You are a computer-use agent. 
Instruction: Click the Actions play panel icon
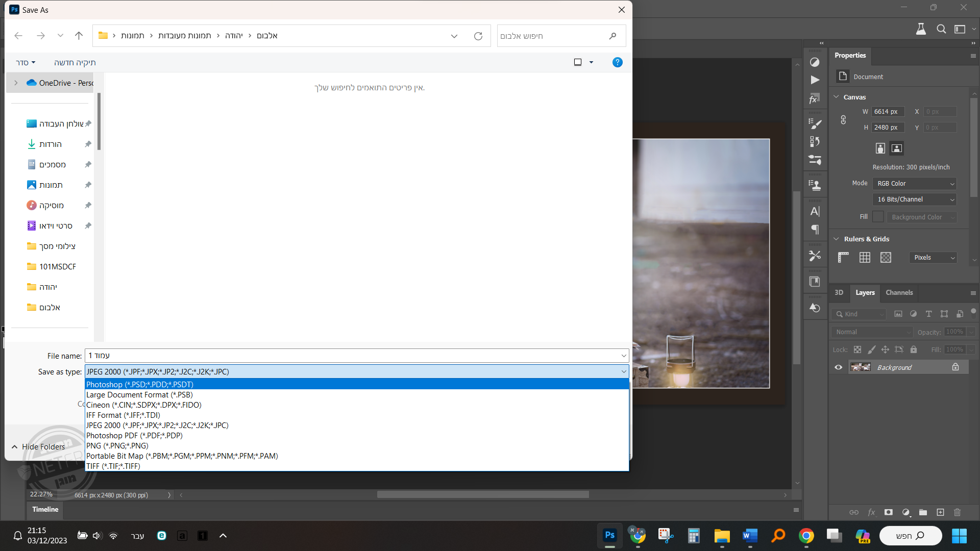coord(815,80)
